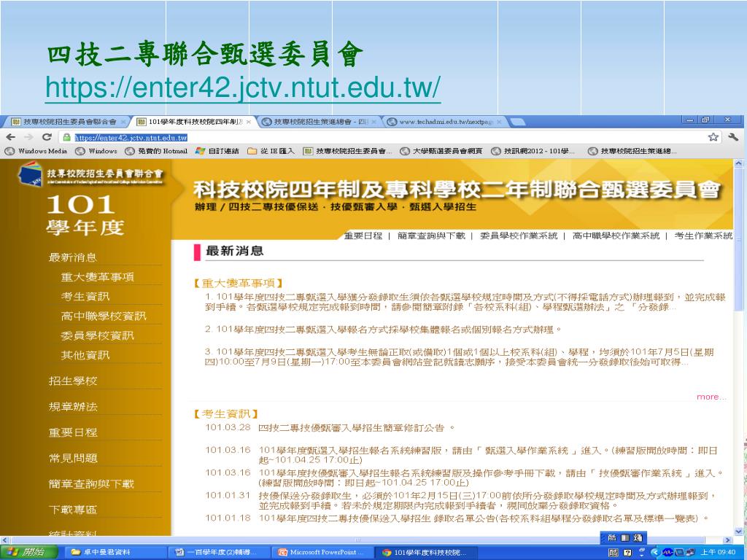747x560 pixels.
Task: Open the 技訊網2012 bookmark
Action: (533, 151)
